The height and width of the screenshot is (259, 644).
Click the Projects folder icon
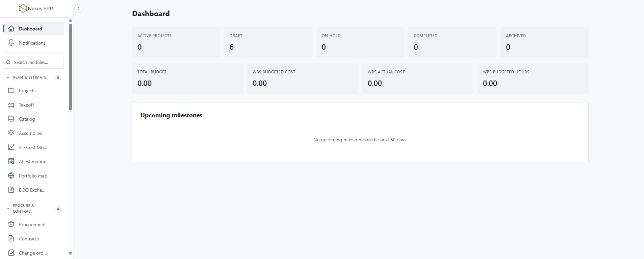point(11,91)
